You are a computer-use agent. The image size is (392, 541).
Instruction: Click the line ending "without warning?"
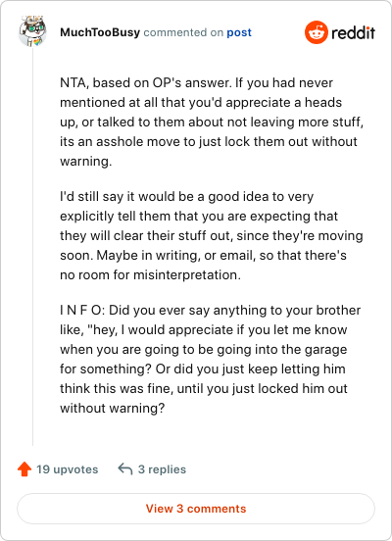(x=113, y=408)
